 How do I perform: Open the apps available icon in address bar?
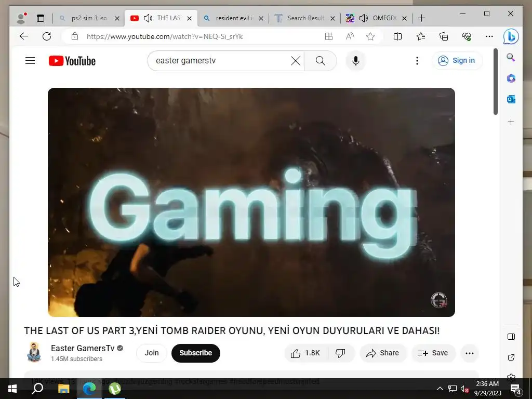point(328,36)
